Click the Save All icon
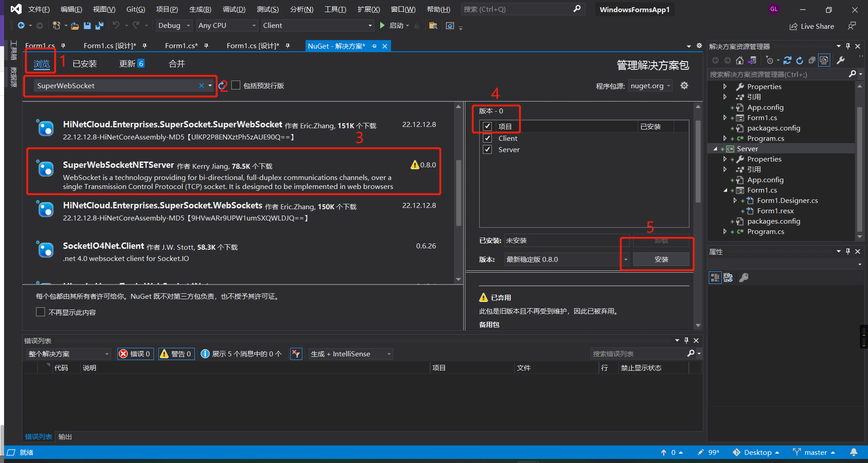 pos(99,26)
